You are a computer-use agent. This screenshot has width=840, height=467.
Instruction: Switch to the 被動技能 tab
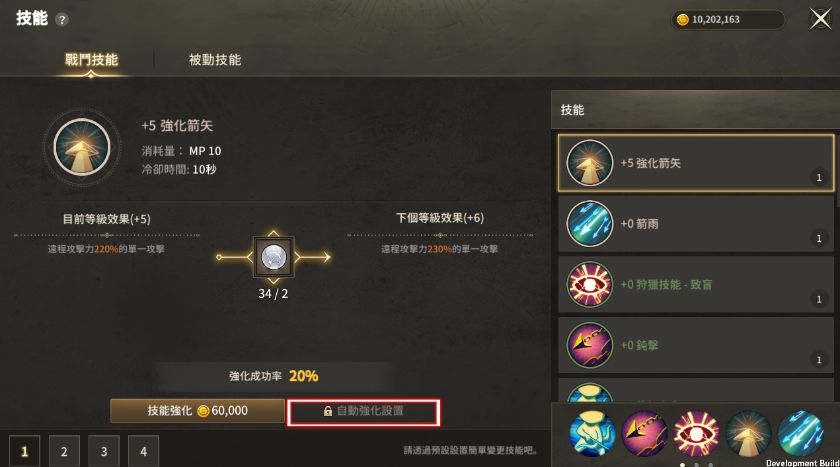(x=215, y=59)
